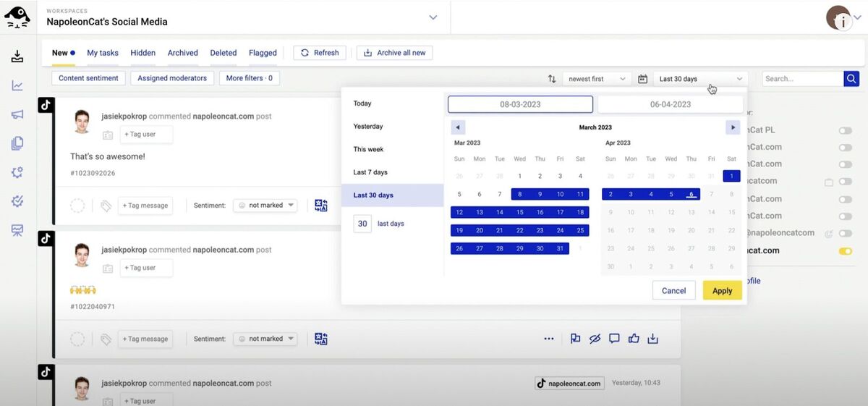Click the tag icon on comment #1022040971

click(x=106, y=339)
